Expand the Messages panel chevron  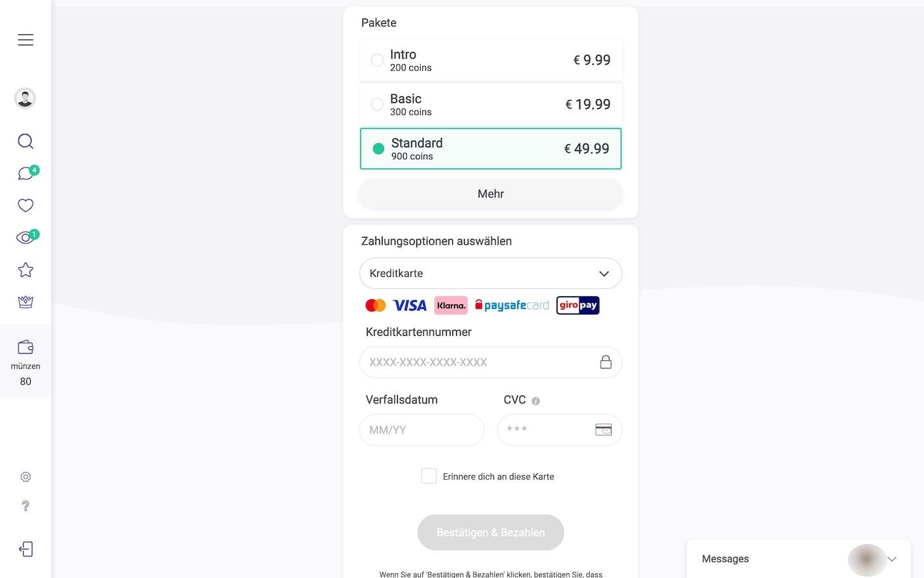[892, 559]
